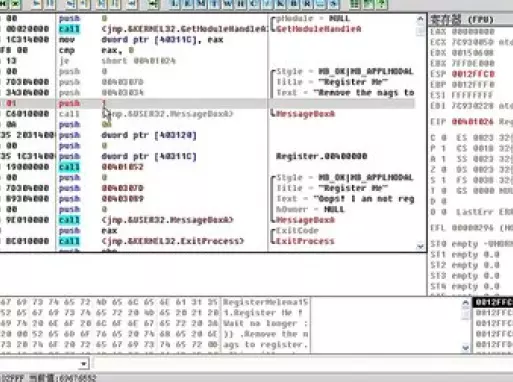Click the Restart program rewind icon

click(x=3, y=4)
